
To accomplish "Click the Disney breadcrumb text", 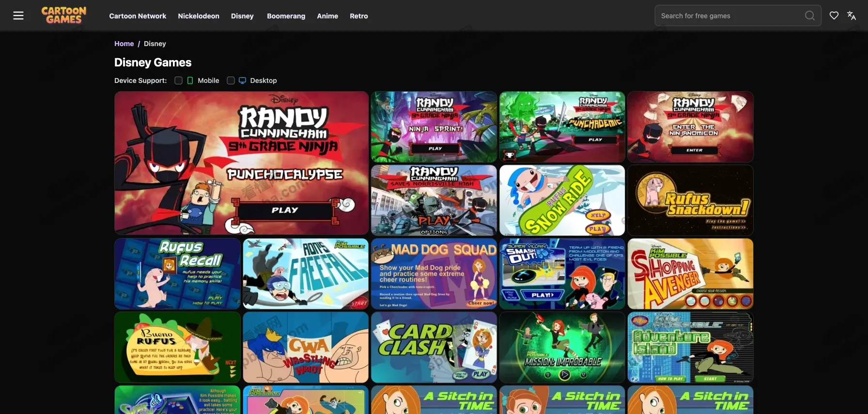I will [x=155, y=44].
